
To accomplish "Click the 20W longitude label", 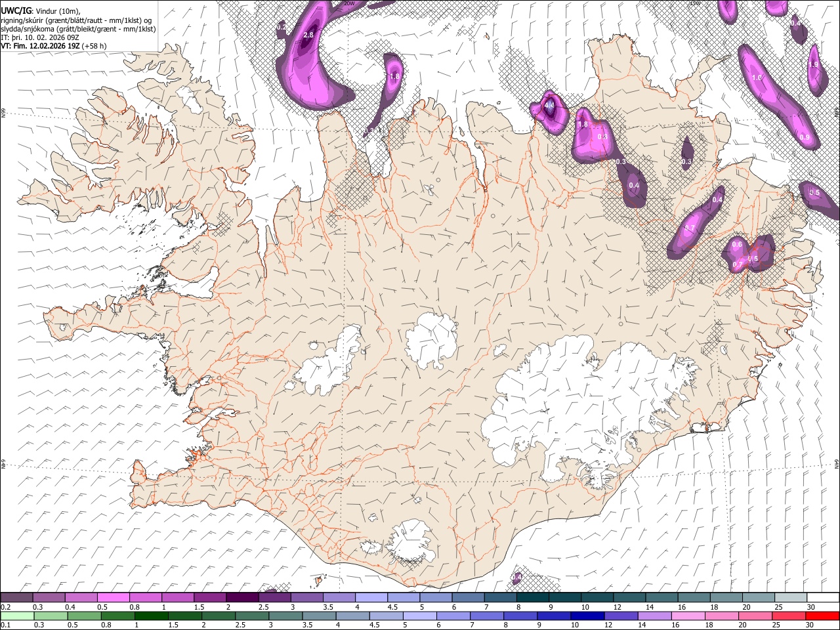I will [349, 3].
